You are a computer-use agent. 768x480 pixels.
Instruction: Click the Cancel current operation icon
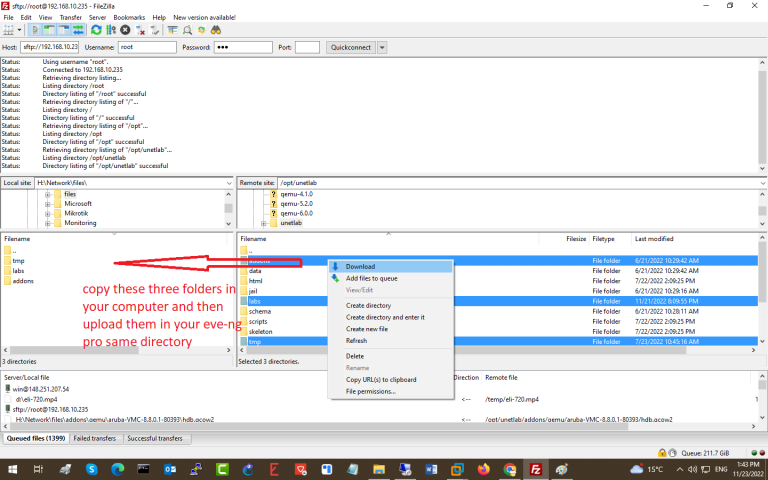click(126, 30)
